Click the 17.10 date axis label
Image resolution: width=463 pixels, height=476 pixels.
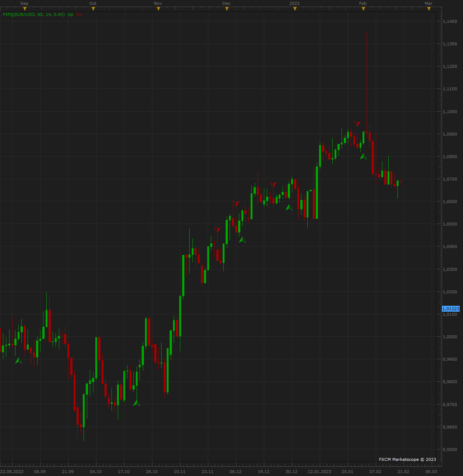[x=124, y=472]
